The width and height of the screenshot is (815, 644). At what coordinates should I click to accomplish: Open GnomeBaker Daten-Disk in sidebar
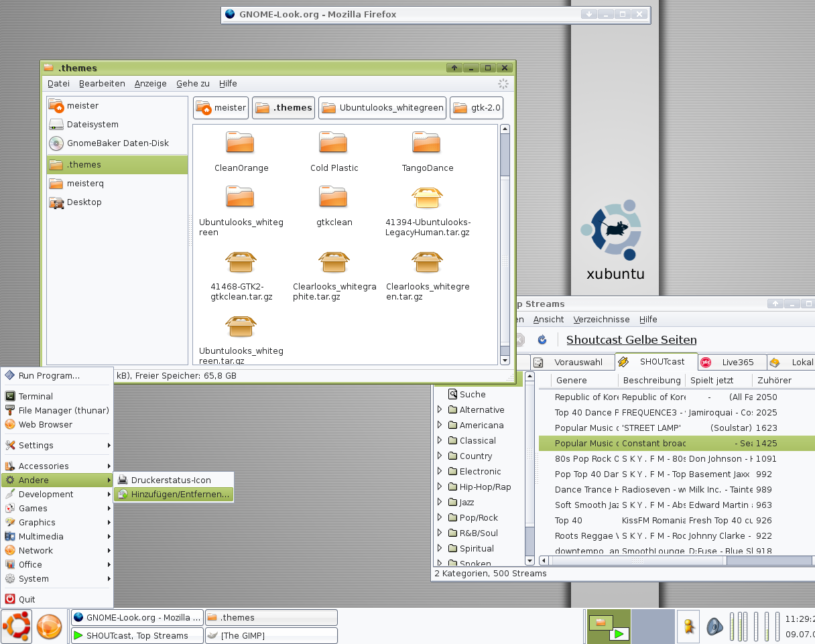[x=117, y=143]
